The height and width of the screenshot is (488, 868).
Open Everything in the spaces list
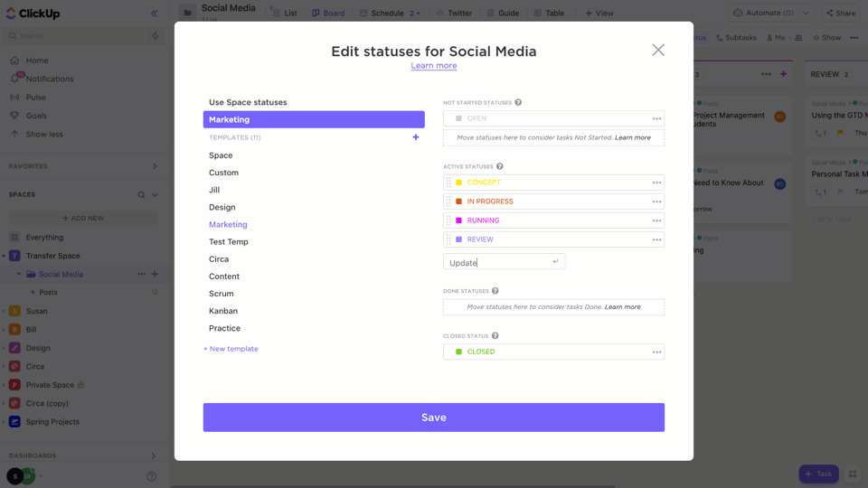[44, 238]
